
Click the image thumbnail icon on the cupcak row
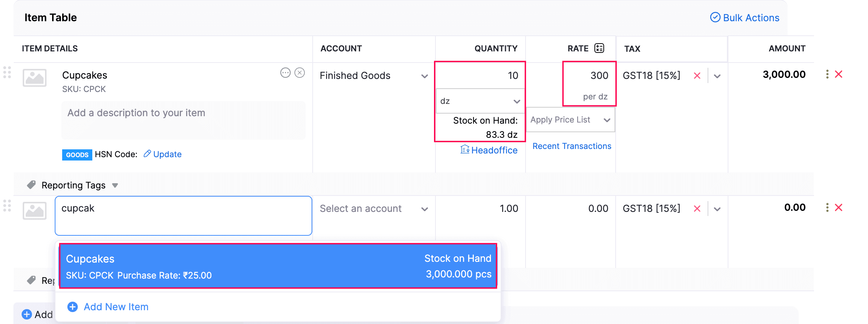tap(34, 210)
